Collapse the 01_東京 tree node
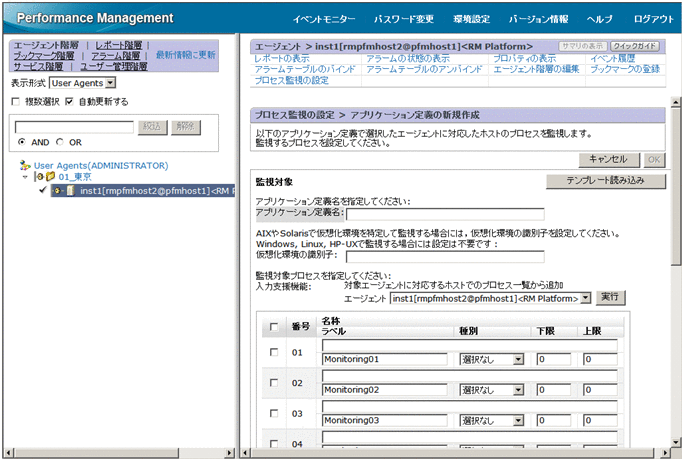 click(x=25, y=177)
